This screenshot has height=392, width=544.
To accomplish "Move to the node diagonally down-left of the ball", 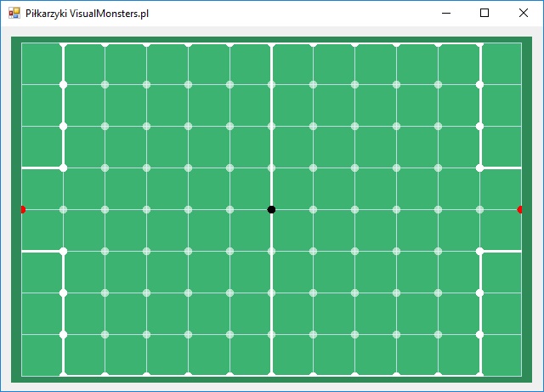I will (x=229, y=251).
